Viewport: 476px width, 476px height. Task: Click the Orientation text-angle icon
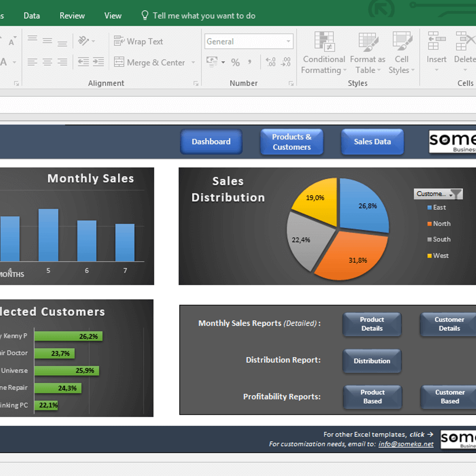pos(84,41)
